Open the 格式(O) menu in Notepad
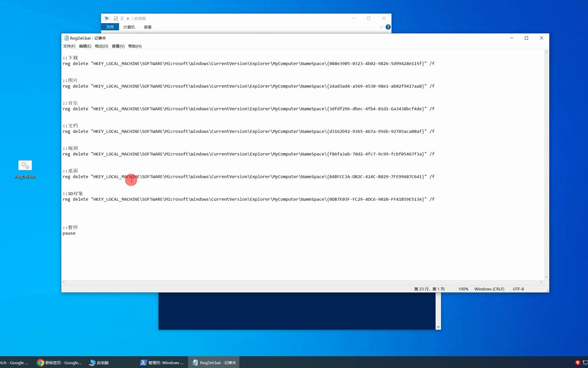Image resolution: width=588 pixels, height=368 pixels. pos(101,46)
